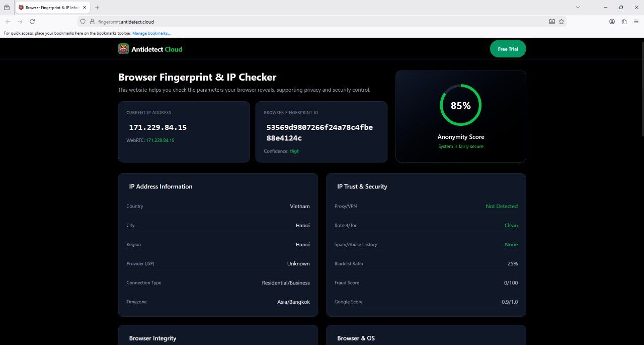
Task: Open the extensions puzzle icon
Action: [x=624, y=22]
